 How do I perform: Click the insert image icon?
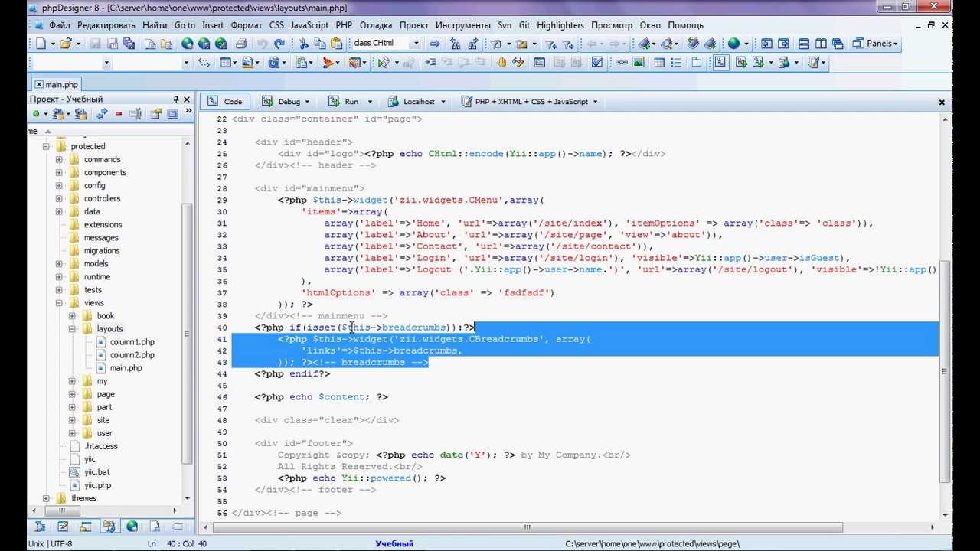(639, 63)
